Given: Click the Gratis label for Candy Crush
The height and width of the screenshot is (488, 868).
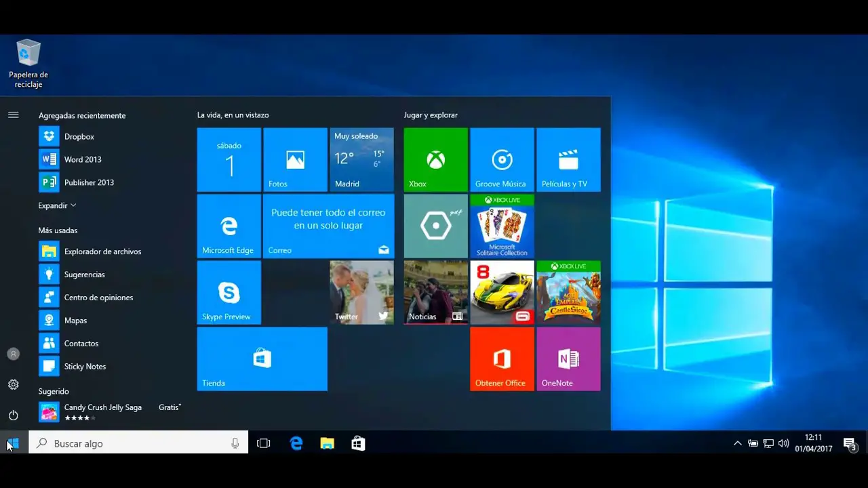Looking at the screenshot, I should [x=170, y=407].
